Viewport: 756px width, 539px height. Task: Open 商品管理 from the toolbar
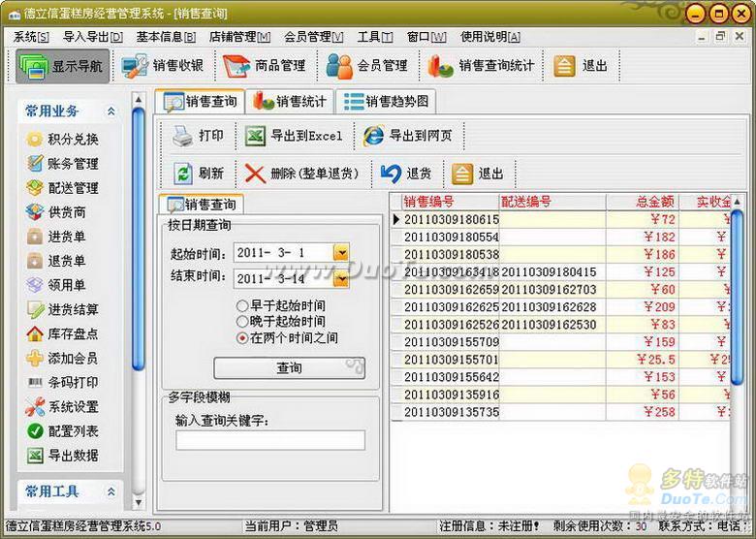point(237,67)
